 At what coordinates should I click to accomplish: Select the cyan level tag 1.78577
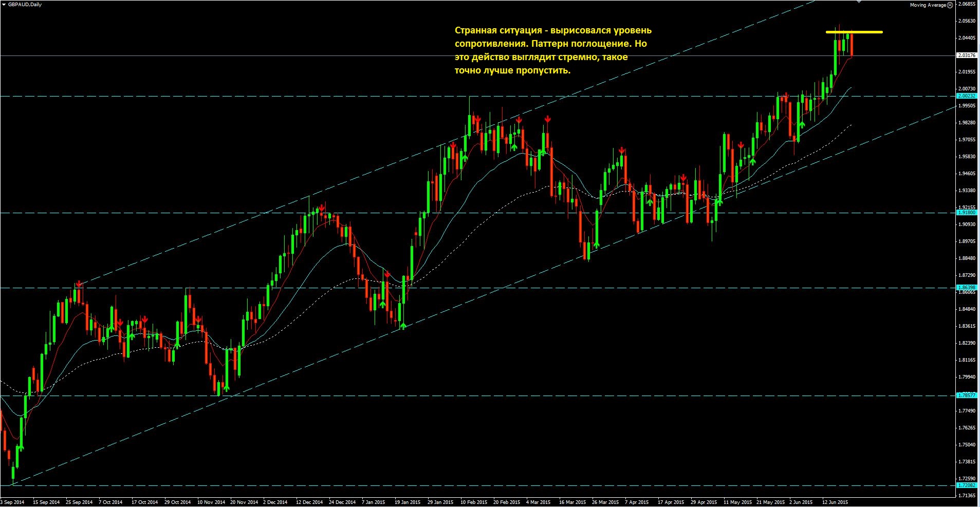pyautogui.click(x=967, y=396)
